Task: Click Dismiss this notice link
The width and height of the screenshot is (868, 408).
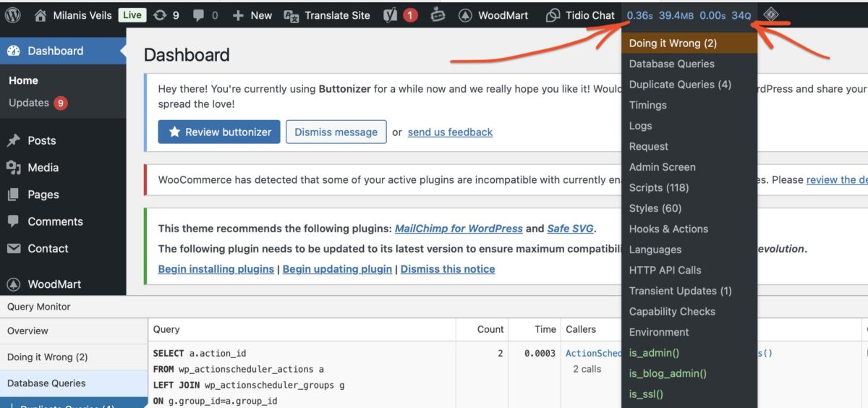Action: 448,268
